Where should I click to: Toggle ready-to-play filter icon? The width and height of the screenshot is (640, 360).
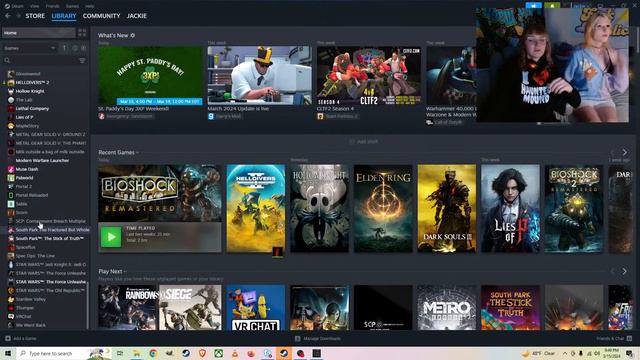click(83, 48)
